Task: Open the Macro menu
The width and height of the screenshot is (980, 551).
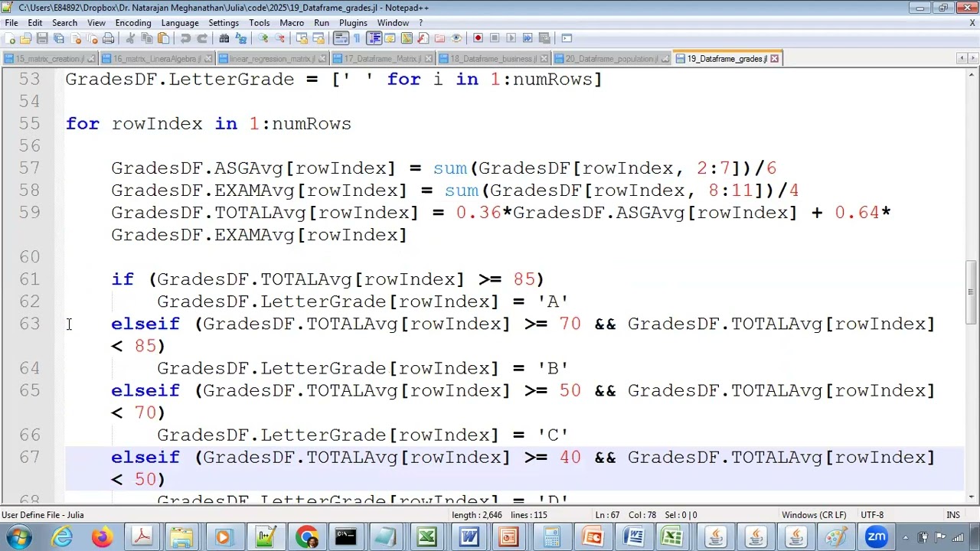Action: point(292,23)
